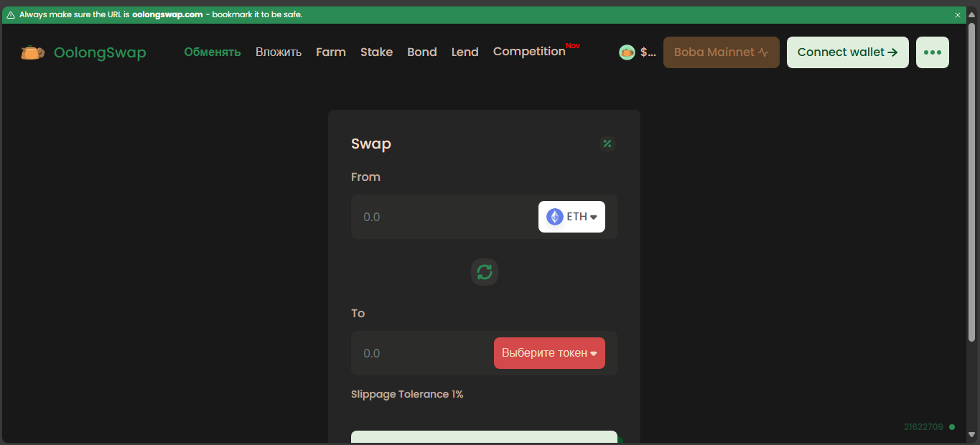Click the OLO token price icon

click(627, 52)
